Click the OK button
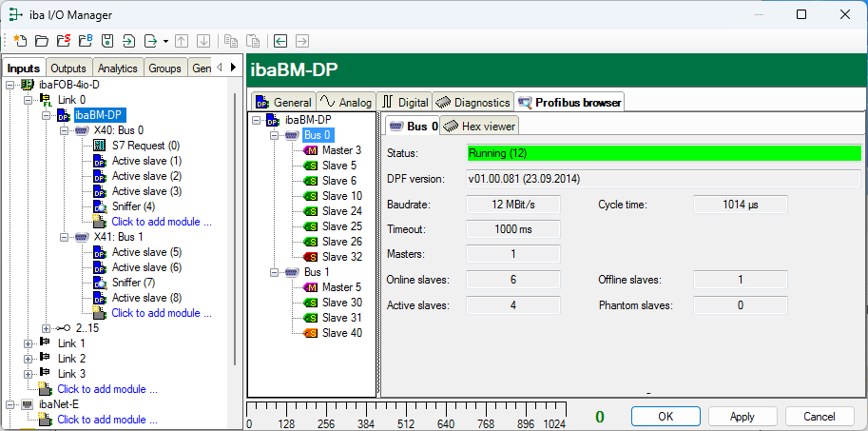868x431 pixels. tap(665, 417)
